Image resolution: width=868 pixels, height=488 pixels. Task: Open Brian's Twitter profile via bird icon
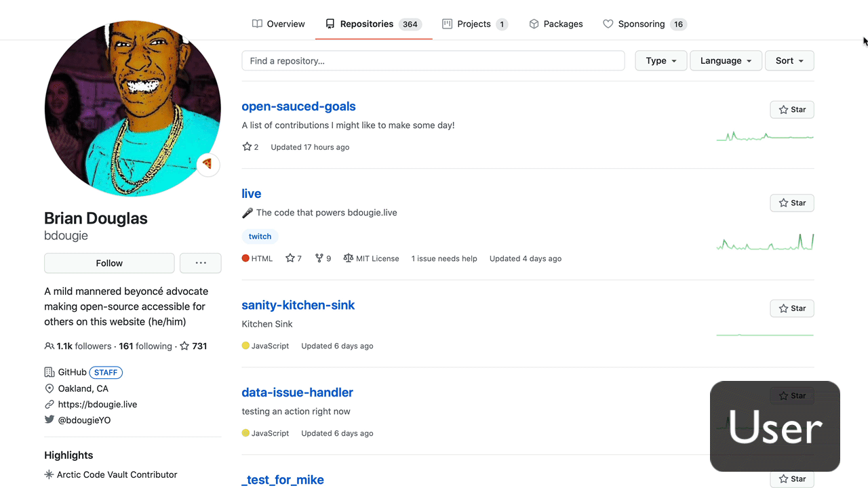pos(49,420)
